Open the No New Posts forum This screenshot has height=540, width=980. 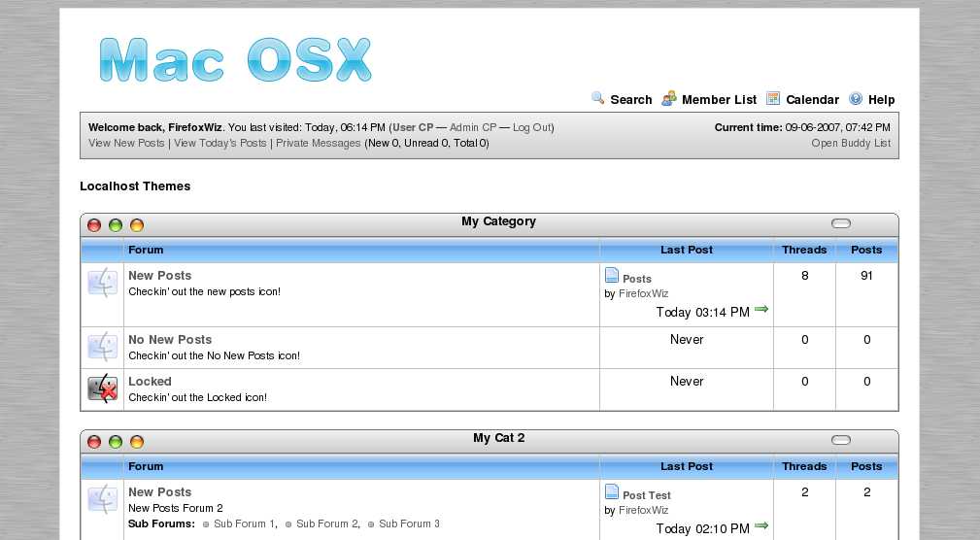click(170, 340)
